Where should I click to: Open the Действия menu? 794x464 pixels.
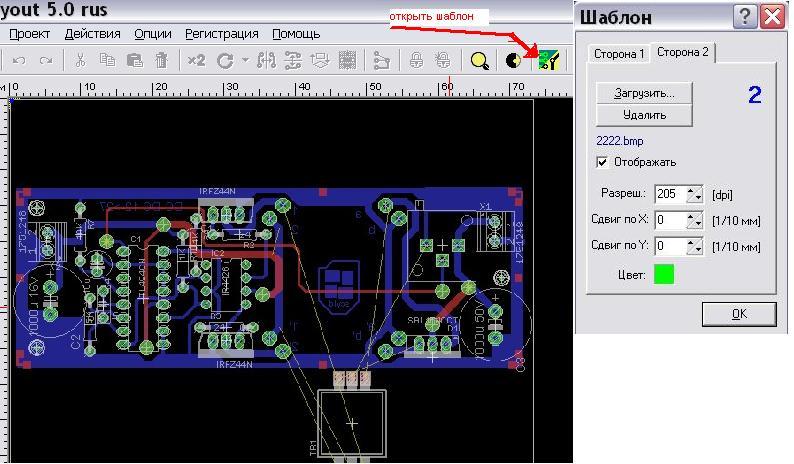coord(93,34)
